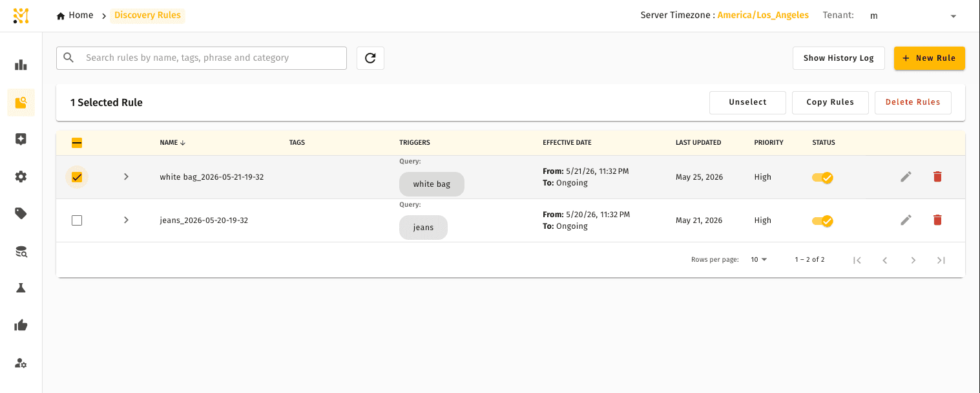Click the Unselect button
This screenshot has width=980, height=393.
747,102
